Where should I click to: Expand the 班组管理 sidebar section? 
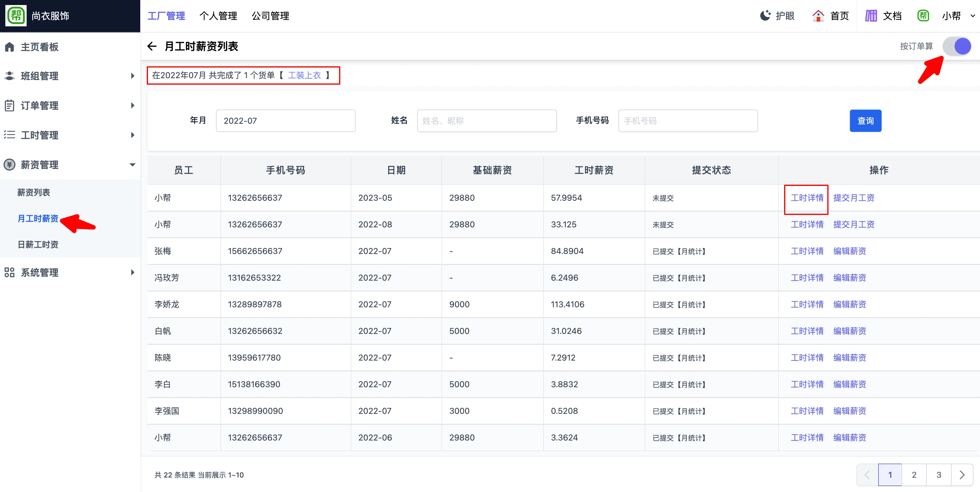coord(132,76)
